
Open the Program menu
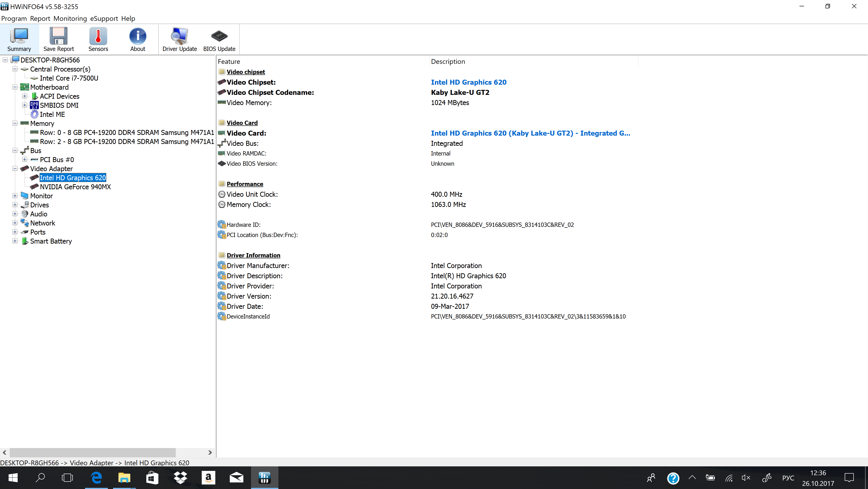[14, 19]
